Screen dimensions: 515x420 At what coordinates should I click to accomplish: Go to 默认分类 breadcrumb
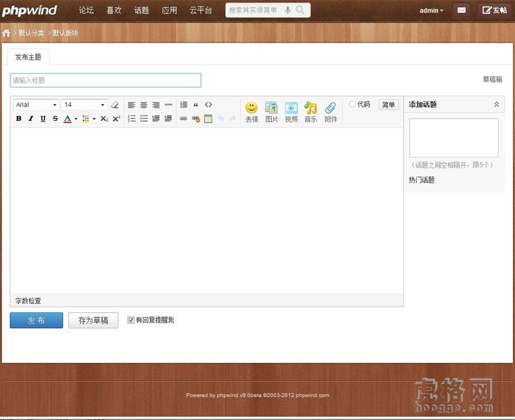pyautogui.click(x=31, y=33)
